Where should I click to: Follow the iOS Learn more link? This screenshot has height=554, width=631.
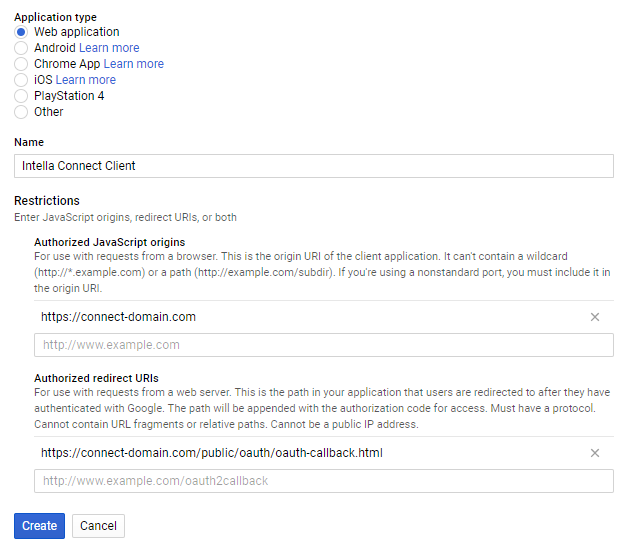click(85, 80)
